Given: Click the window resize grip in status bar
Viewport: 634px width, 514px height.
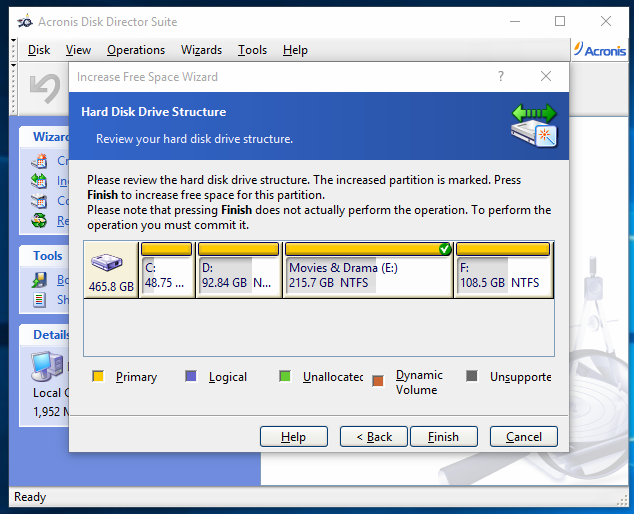Looking at the screenshot, I should coord(621,500).
